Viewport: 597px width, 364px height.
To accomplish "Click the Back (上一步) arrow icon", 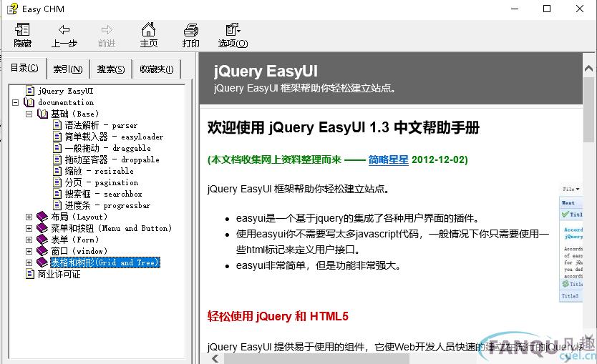I will click(64, 30).
